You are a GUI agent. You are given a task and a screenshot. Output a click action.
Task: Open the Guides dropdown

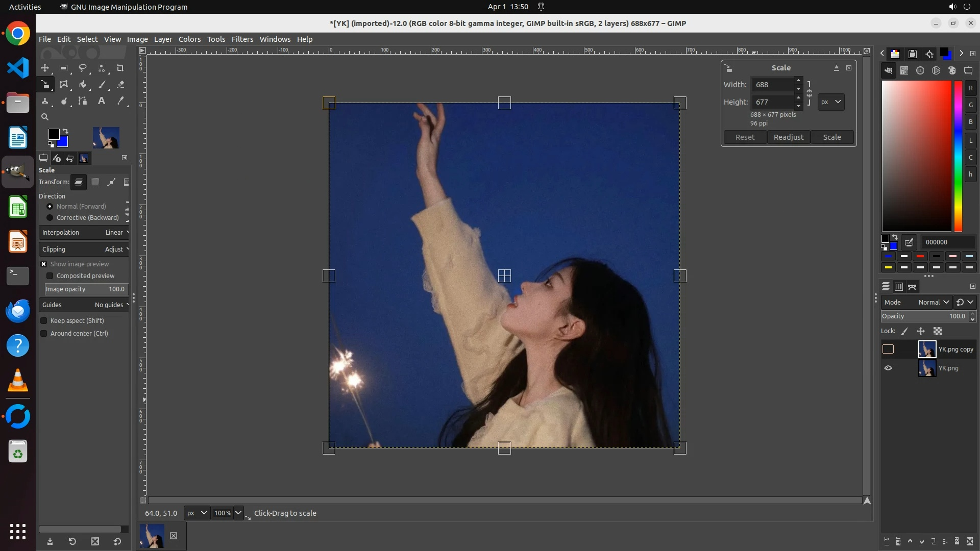84,305
